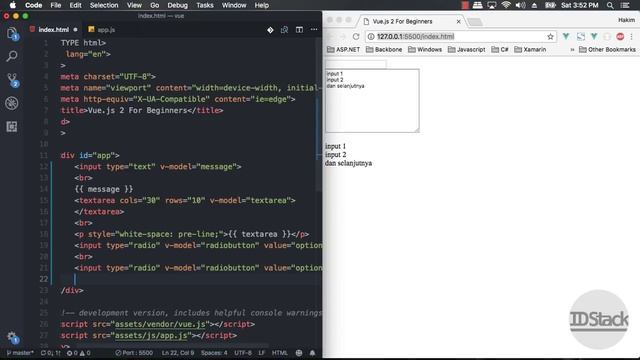Viewport: 640px width, 360px height.
Task: Click the red Adblock extension icon
Action: (x=620, y=36)
